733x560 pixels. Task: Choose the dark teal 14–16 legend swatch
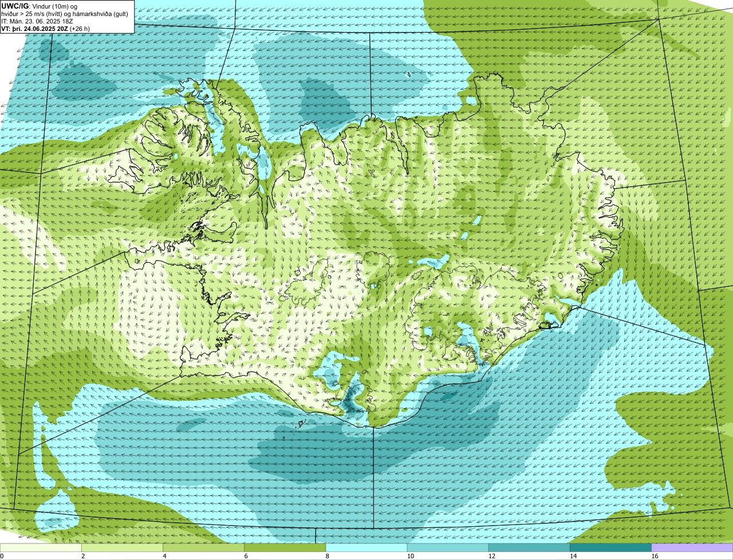click(610, 548)
